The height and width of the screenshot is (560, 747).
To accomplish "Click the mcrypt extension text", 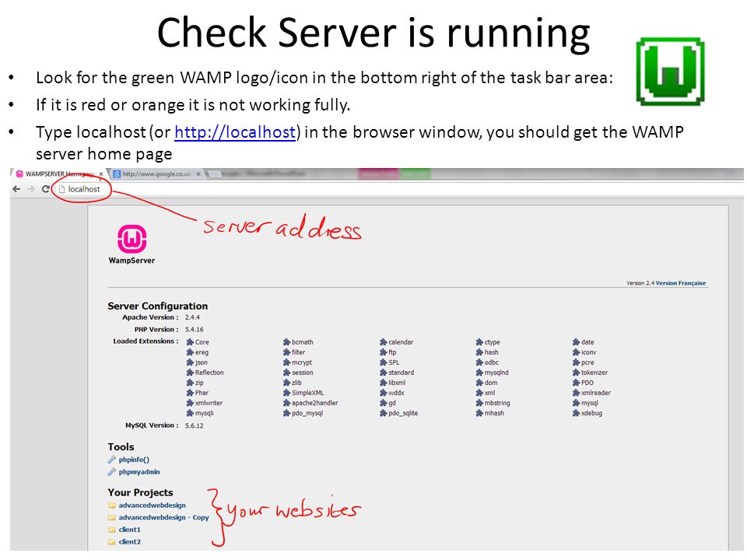I will click(x=302, y=362).
